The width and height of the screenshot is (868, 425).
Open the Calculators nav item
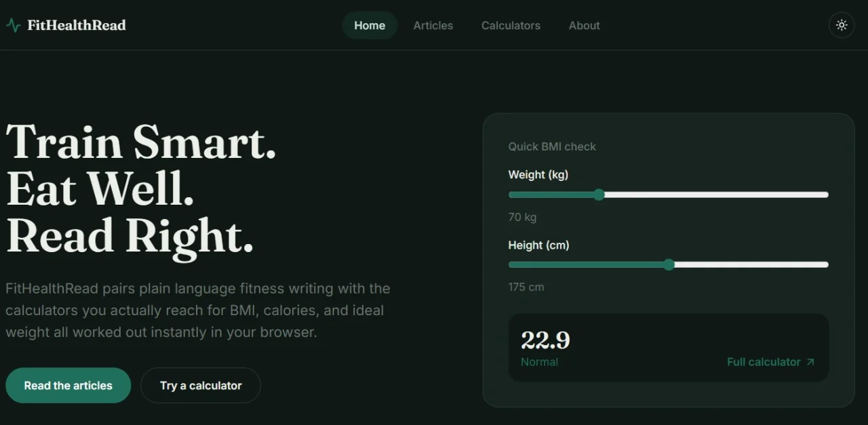511,25
